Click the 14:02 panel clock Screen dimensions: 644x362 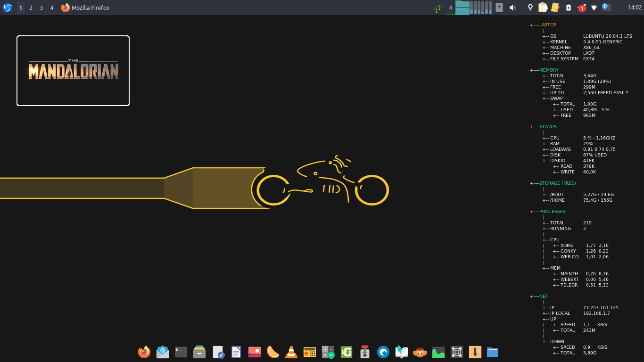pos(635,8)
